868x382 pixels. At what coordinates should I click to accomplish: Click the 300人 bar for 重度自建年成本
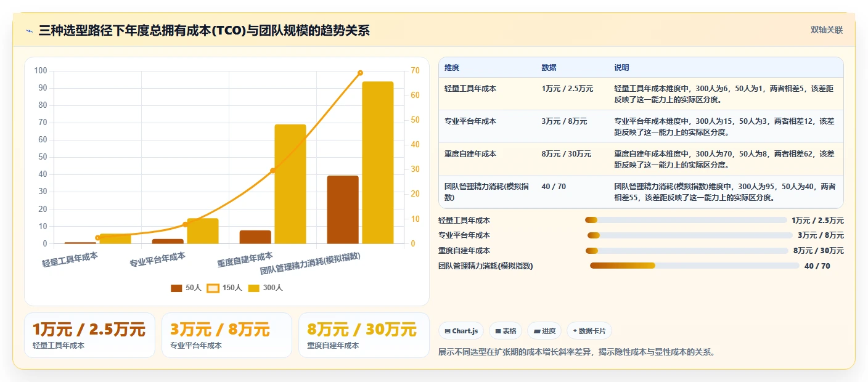coord(290,184)
